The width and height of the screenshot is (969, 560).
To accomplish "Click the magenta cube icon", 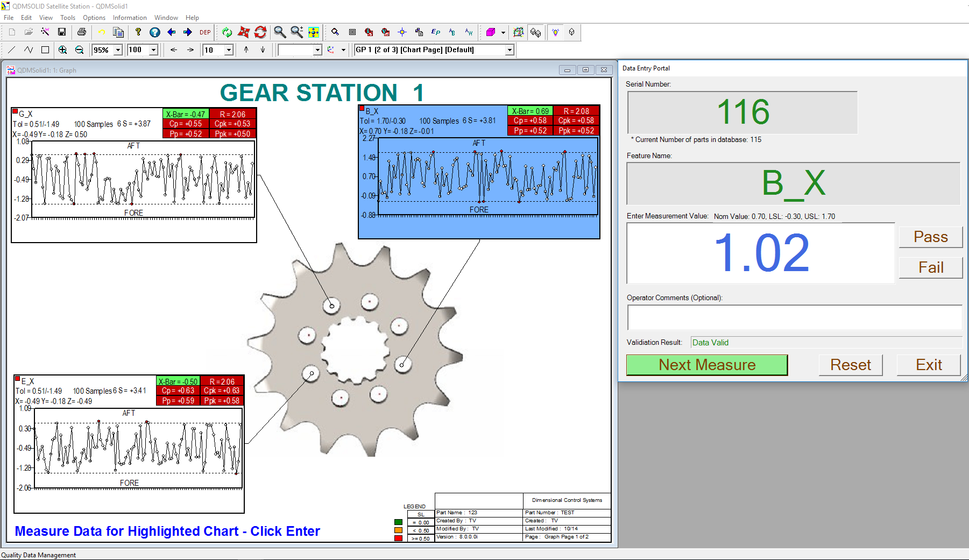I will pos(490,32).
